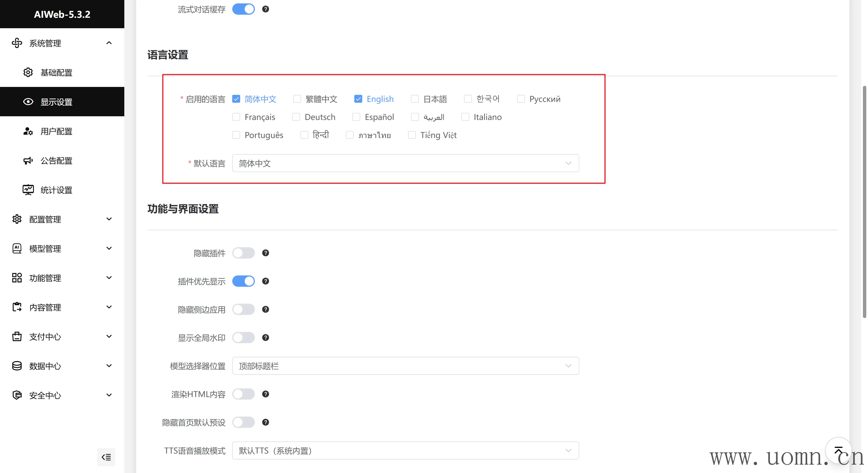Open the 默认语言 dropdown
The height and width of the screenshot is (473, 868).
(x=405, y=163)
